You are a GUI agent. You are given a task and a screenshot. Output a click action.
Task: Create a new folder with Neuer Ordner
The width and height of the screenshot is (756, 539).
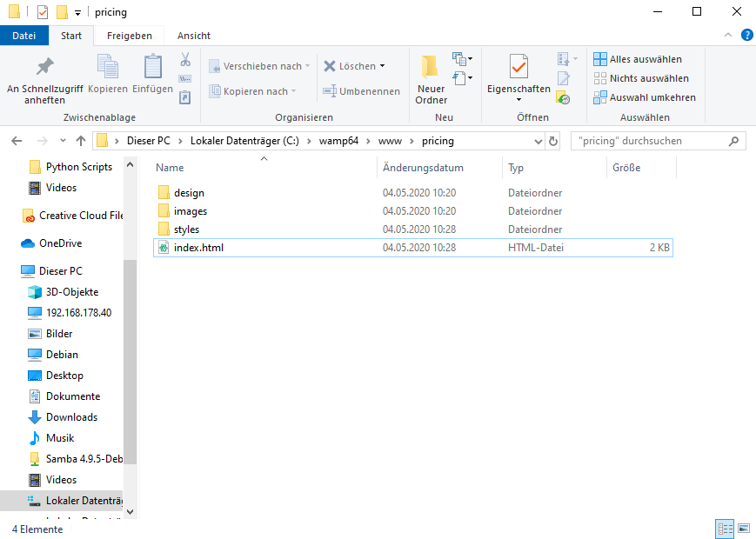click(x=431, y=78)
